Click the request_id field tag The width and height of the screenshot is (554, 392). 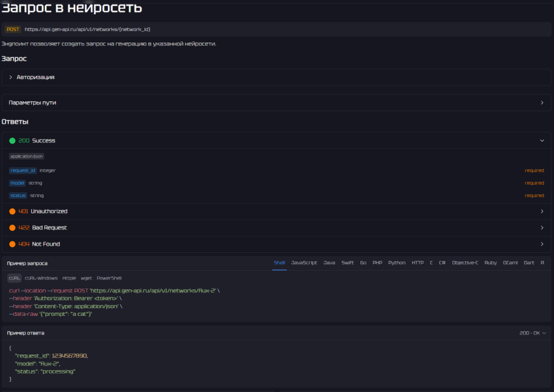point(23,170)
